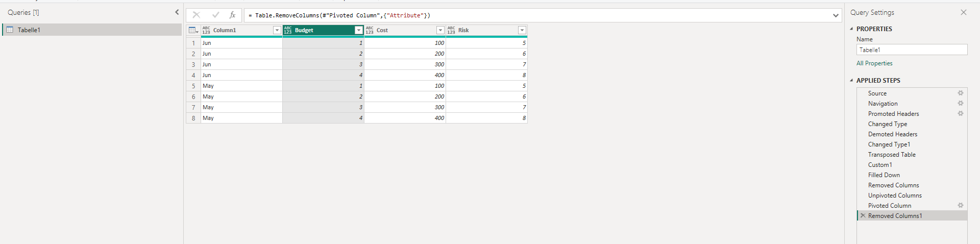This screenshot has height=244, width=980.
Task: Open settings gear for Source step
Action: coord(961,93)
